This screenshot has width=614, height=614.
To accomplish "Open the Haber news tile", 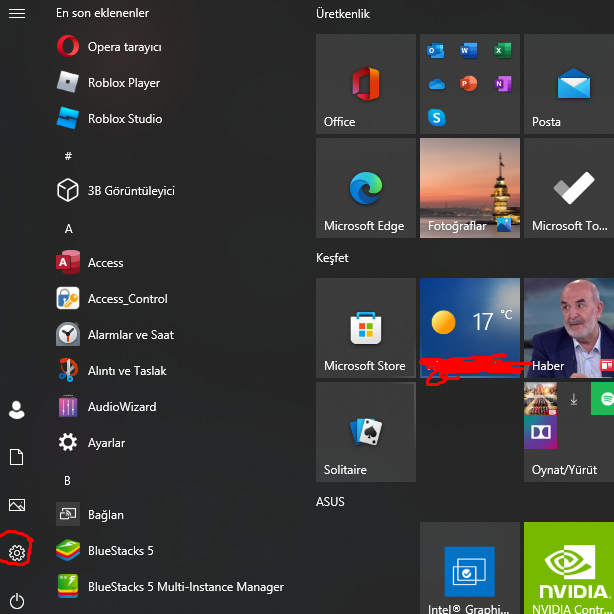I will coord(569,328).
